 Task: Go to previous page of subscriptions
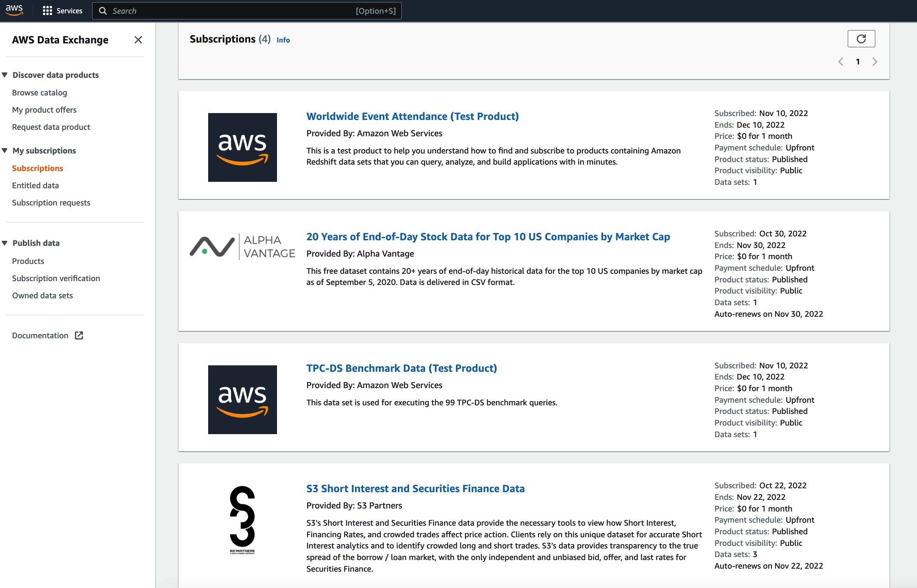point(841,62)
